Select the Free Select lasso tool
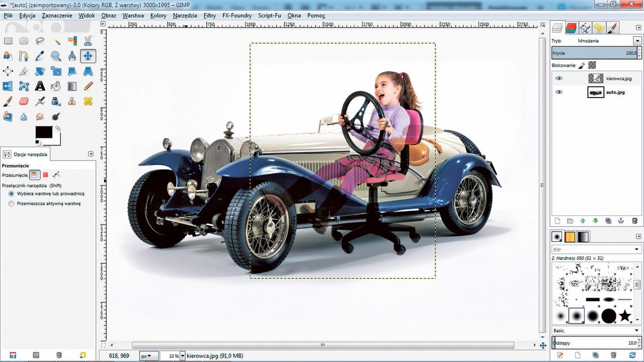Screen dimensions: 644x362 (40, 41)
